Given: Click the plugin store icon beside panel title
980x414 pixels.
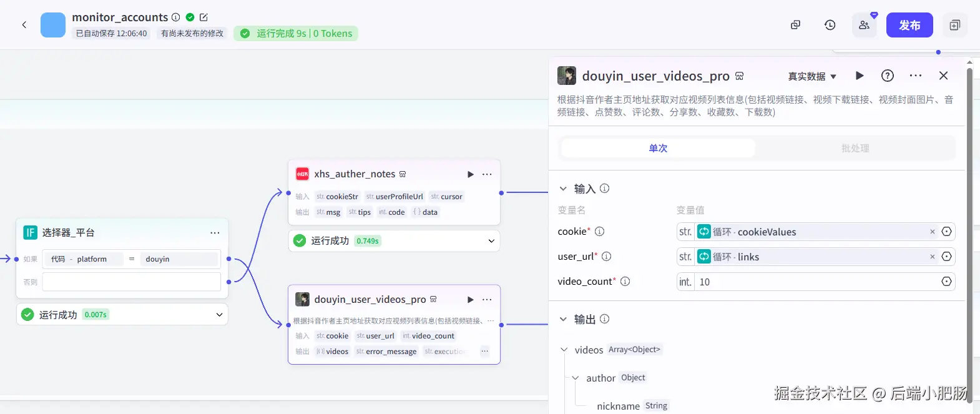Looking at the screenshot, I should [x=739, y=76].
